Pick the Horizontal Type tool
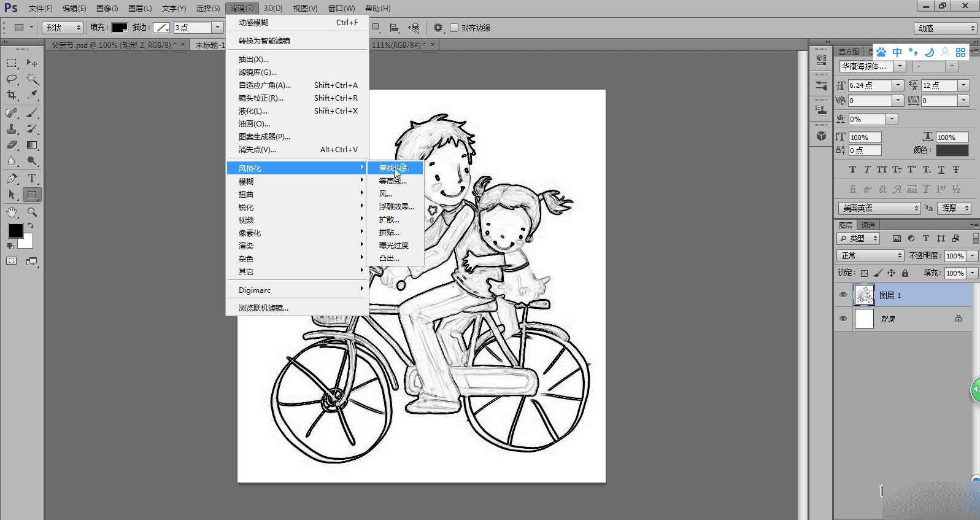 click(x=32, y=179)
